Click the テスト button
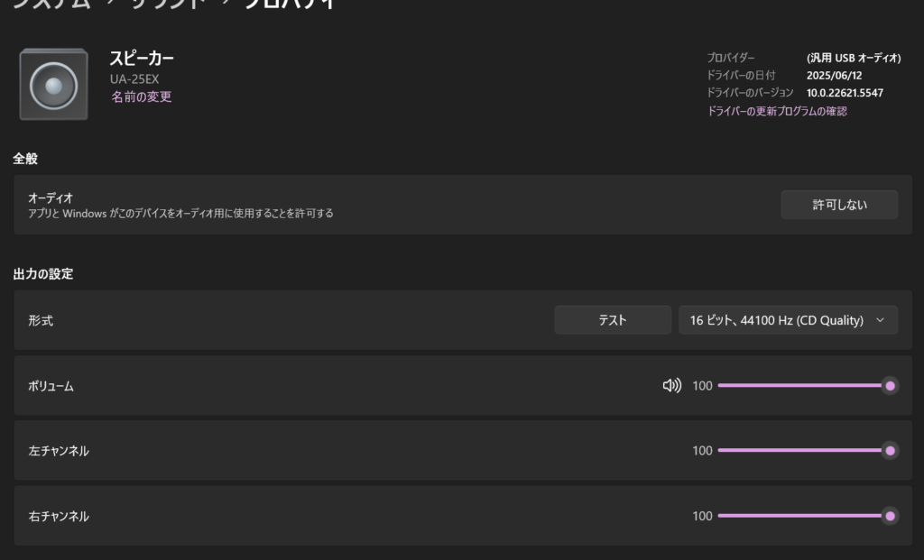The width and height of the screenshot is (924, 560). tap(613, 320)
